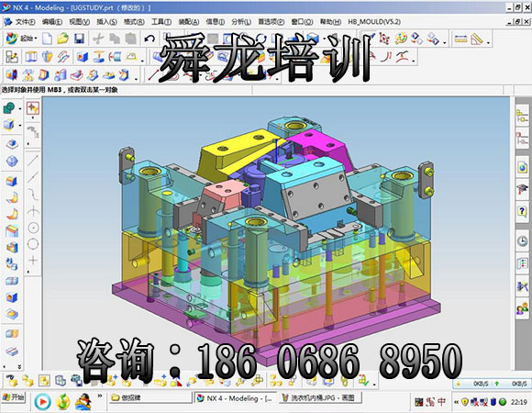This screenshot has width=532, height=413.
Task: Expand options arrow ending the third toolbar row
Action: 136,78
